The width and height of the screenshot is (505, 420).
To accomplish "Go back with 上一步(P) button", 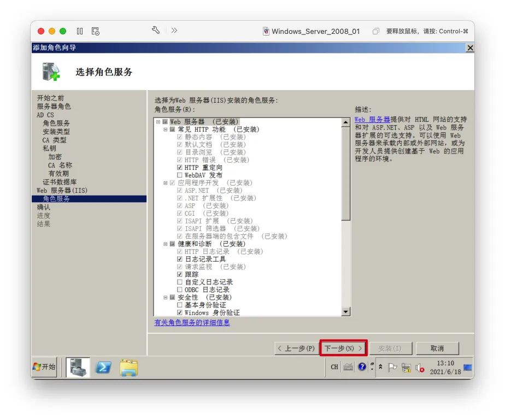I will click(x=296, y=348).
